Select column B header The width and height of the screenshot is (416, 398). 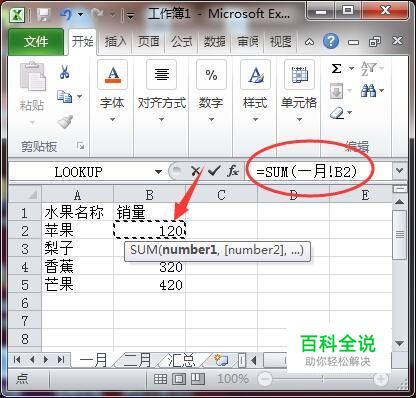tap(149, 195)
